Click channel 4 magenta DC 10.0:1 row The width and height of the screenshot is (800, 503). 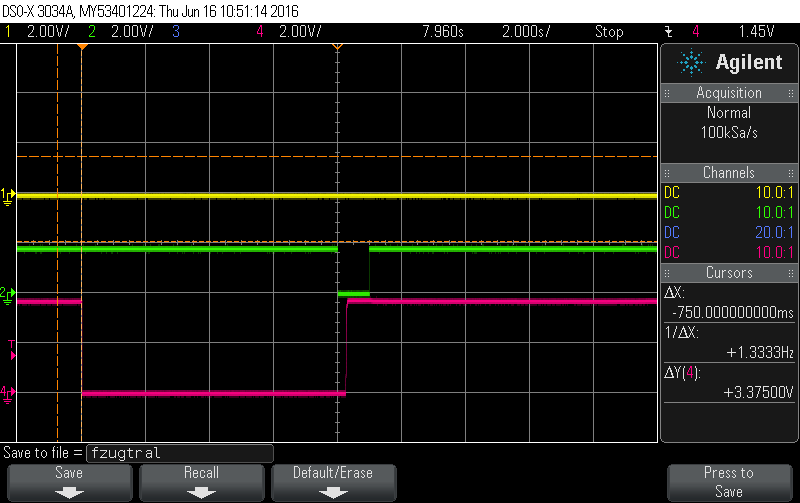click(729, 253)
